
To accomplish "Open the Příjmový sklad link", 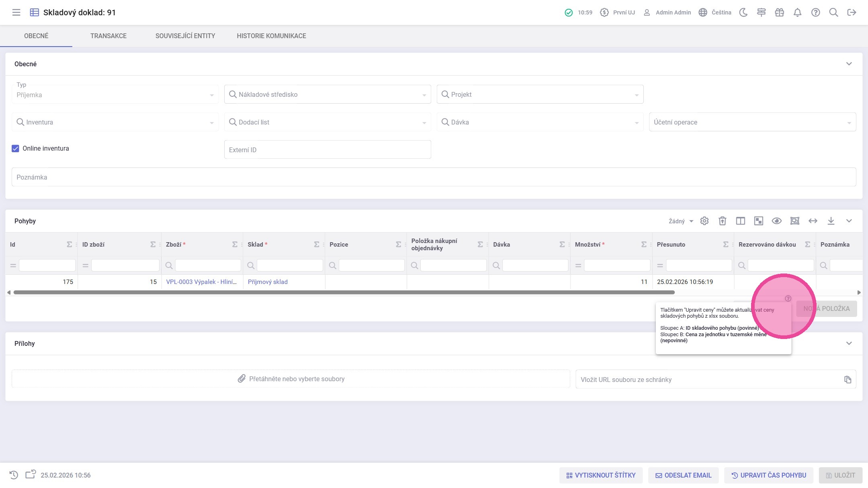I will pos(267,282).
